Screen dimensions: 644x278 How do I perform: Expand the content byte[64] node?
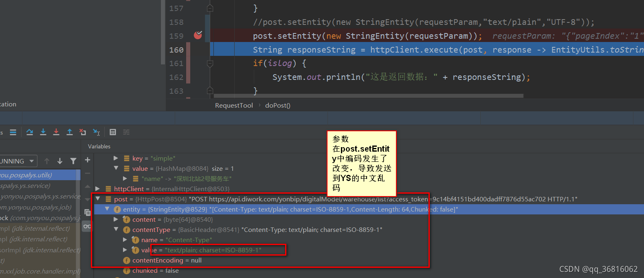[116, 219]
